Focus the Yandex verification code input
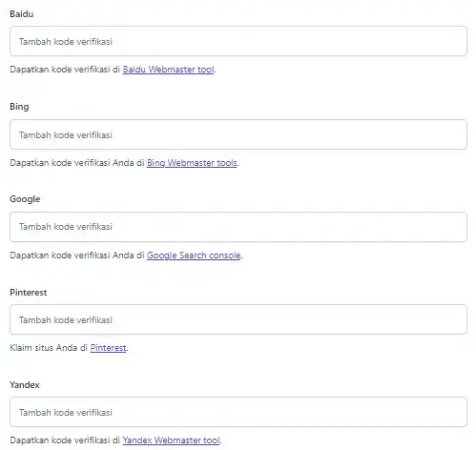This screenshot has width=476, height=450. pos(238,412)
